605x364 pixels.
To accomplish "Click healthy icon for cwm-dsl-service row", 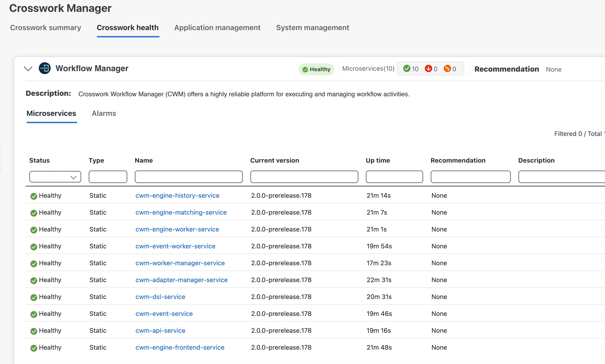I will pyautogui.click(x=34, y=297).
